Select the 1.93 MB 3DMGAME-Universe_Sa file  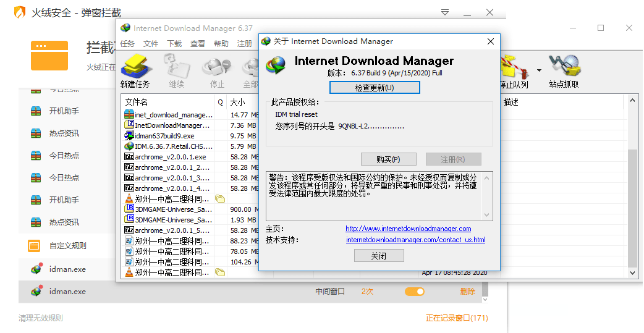173,220
